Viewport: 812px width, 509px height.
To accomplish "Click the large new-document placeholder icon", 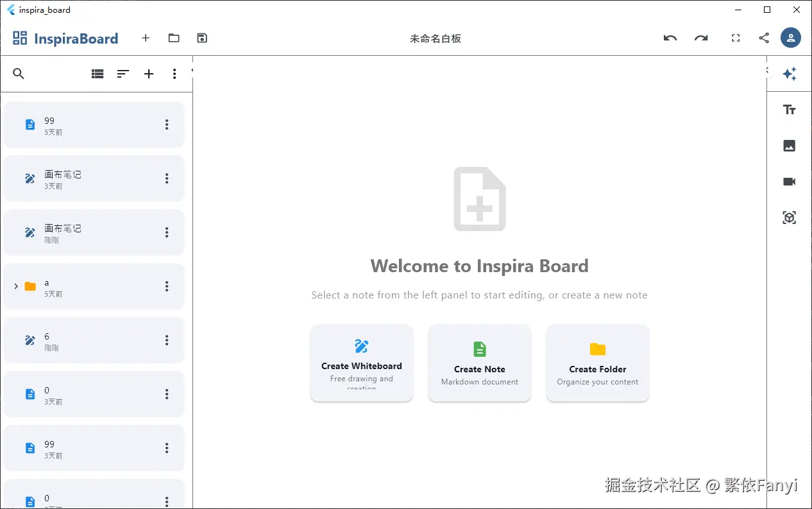I will (x=480, y=199).
